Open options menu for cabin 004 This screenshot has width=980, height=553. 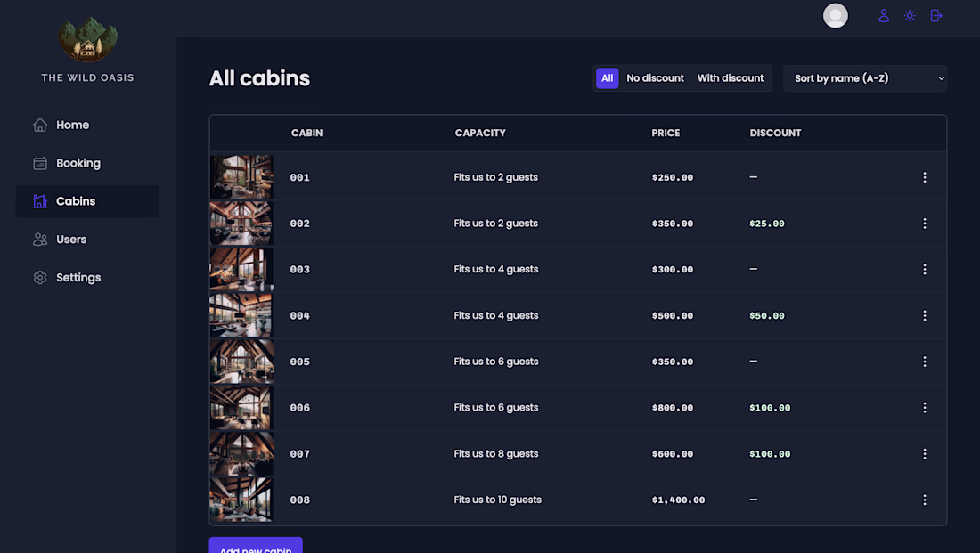pos(925,315)
